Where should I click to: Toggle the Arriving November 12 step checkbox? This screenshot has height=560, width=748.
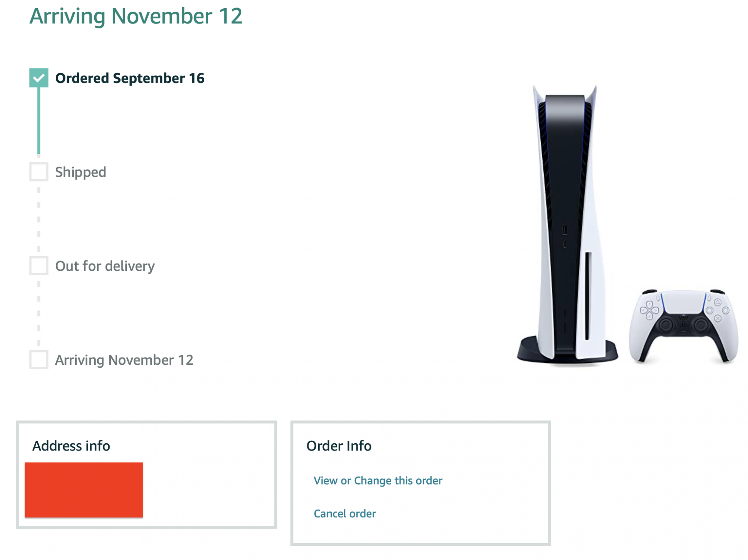tap(39, 359)
